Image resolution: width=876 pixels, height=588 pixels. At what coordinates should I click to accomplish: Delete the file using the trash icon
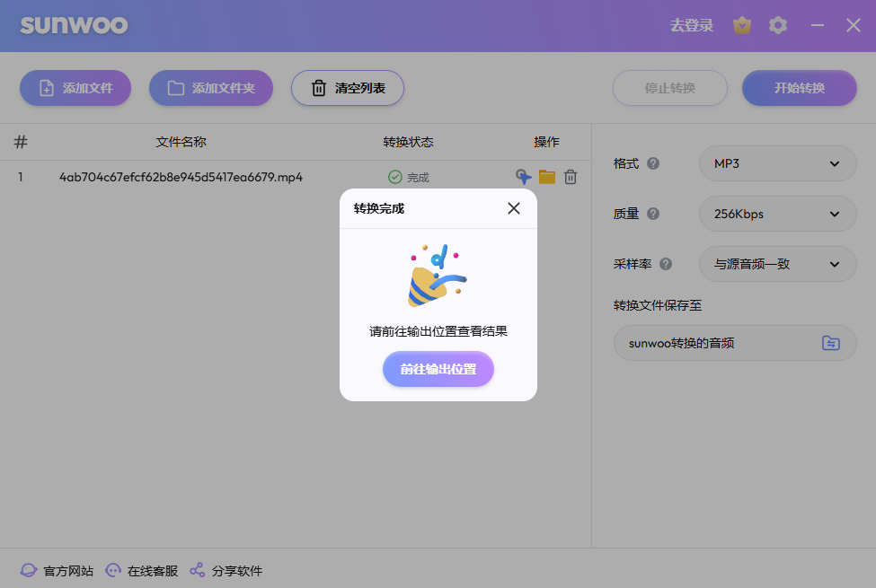(x=571, y=177)
